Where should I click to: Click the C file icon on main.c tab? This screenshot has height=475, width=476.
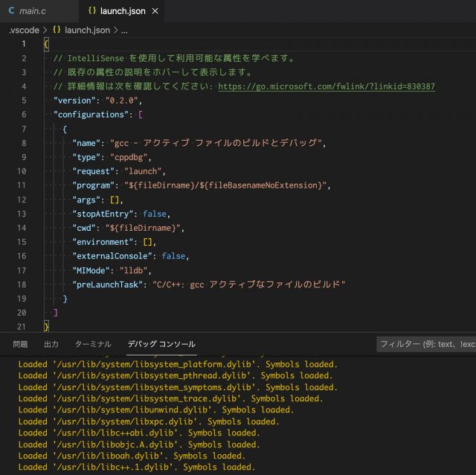point(11,11)
